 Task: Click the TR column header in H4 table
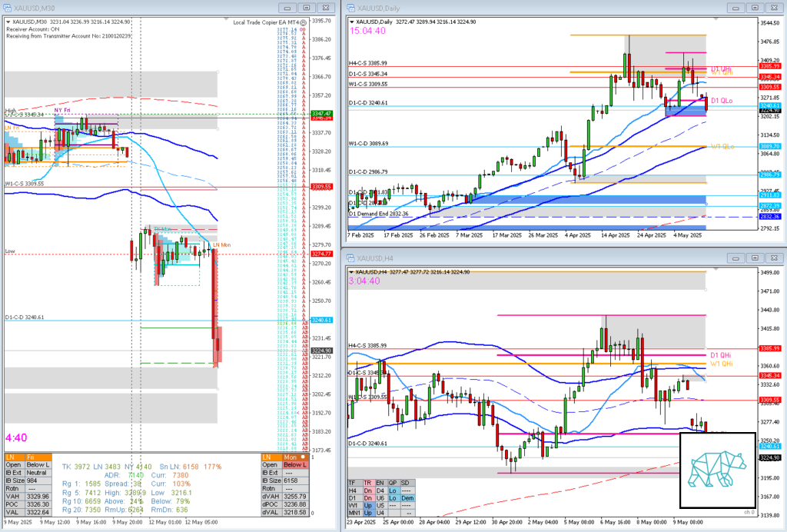click(368, 483)
